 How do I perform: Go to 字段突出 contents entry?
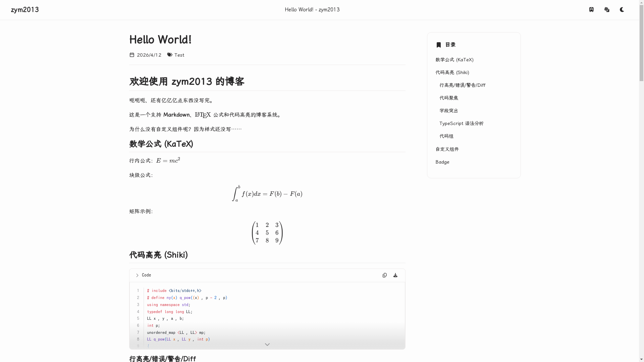point(449,111)
